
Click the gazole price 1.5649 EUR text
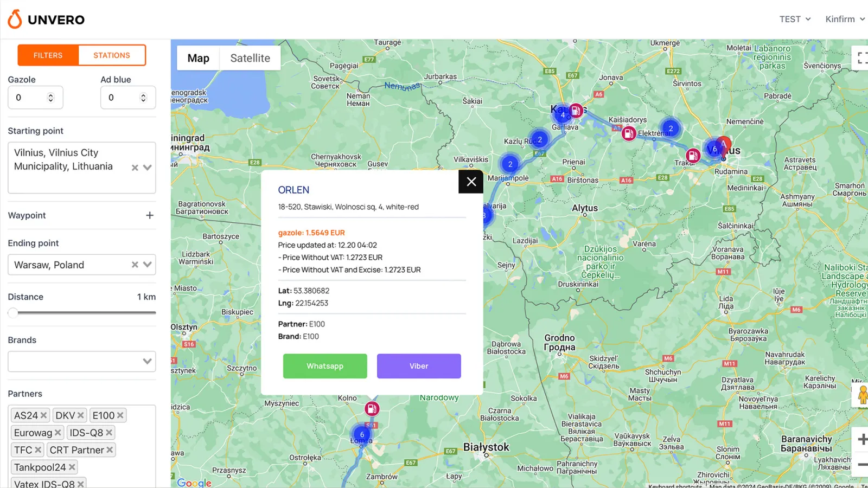[311, 233]
